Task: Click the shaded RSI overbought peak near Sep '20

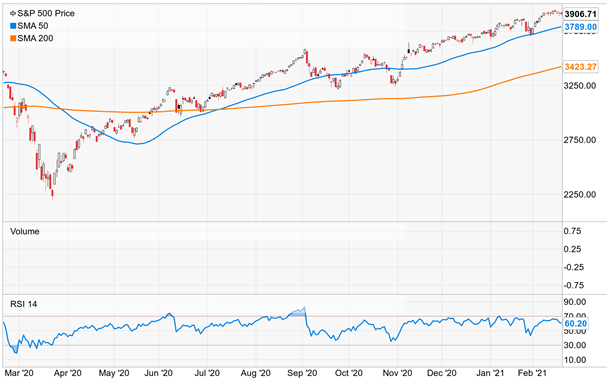Action: pyautogui.click(x=298, y=312)
